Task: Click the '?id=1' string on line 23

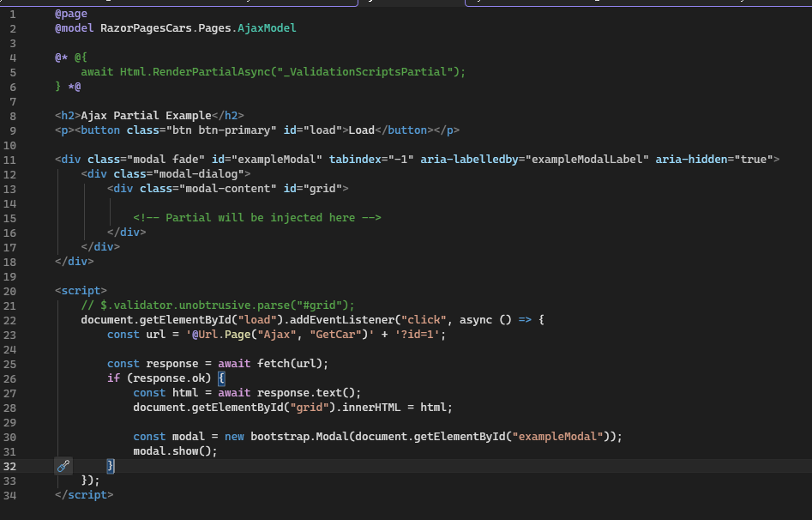Action: point(417,335)
